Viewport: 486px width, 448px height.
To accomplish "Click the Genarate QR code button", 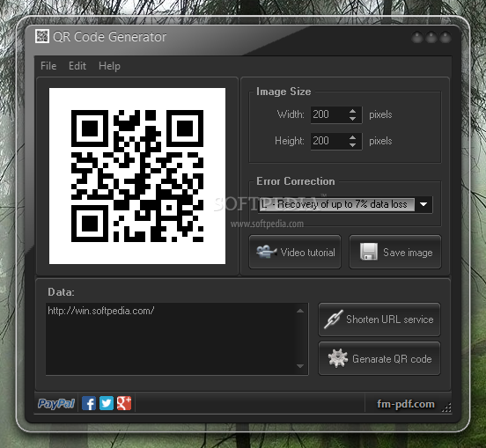I will point(379,358).
